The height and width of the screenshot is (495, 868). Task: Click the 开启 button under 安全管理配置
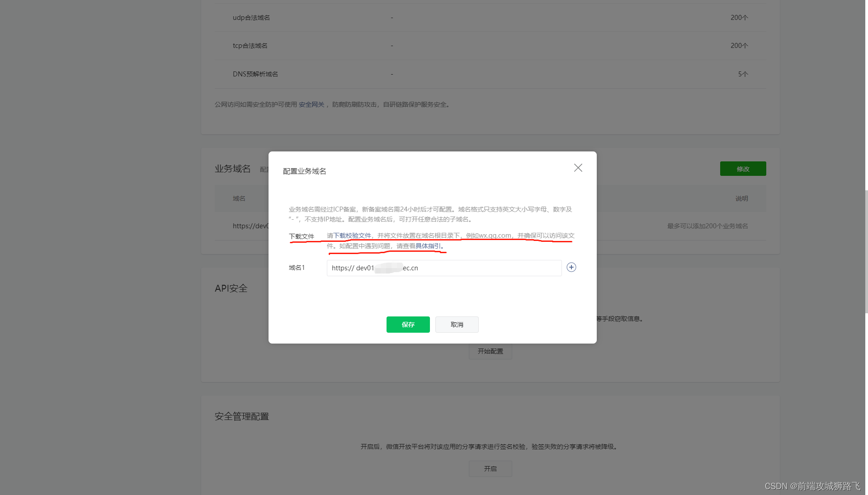(x=490, y=469)
